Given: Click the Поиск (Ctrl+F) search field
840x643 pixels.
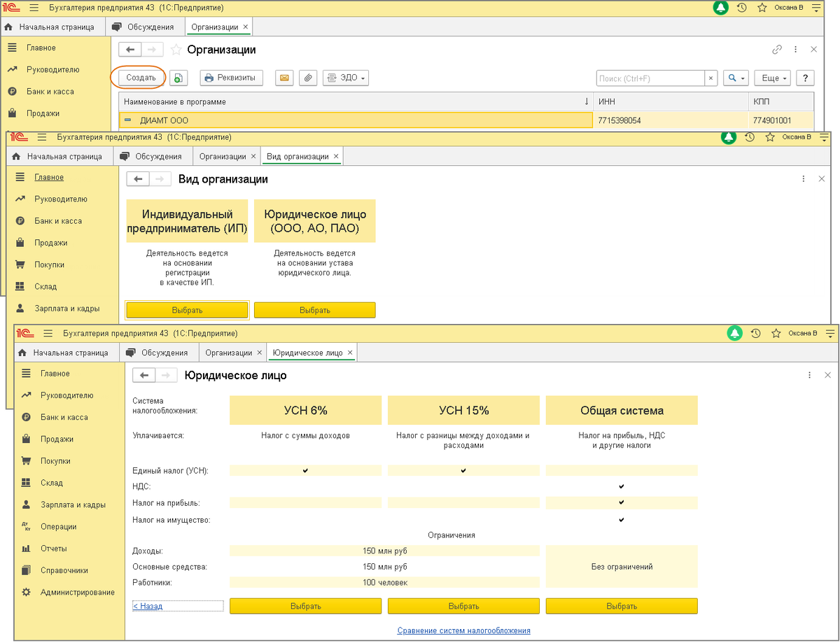Looking at the screenshot, I should pyautogui.click(x=650, y=78).
